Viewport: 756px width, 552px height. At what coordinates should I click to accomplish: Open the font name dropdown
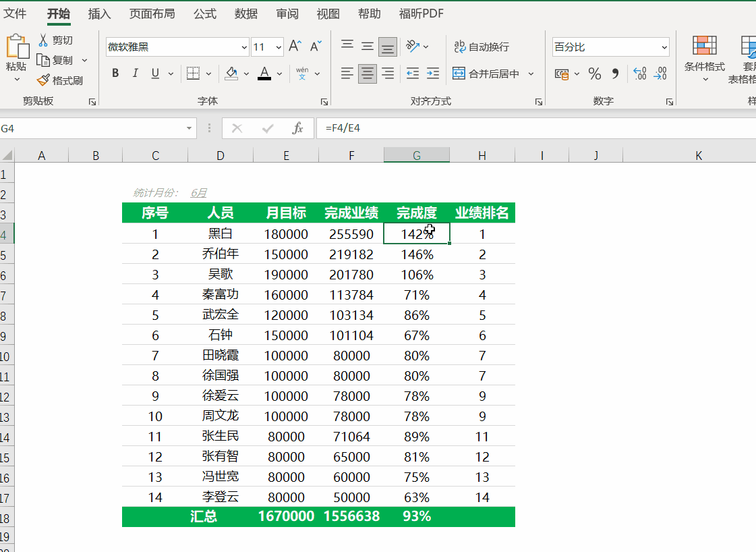click(x=244, y=47)
